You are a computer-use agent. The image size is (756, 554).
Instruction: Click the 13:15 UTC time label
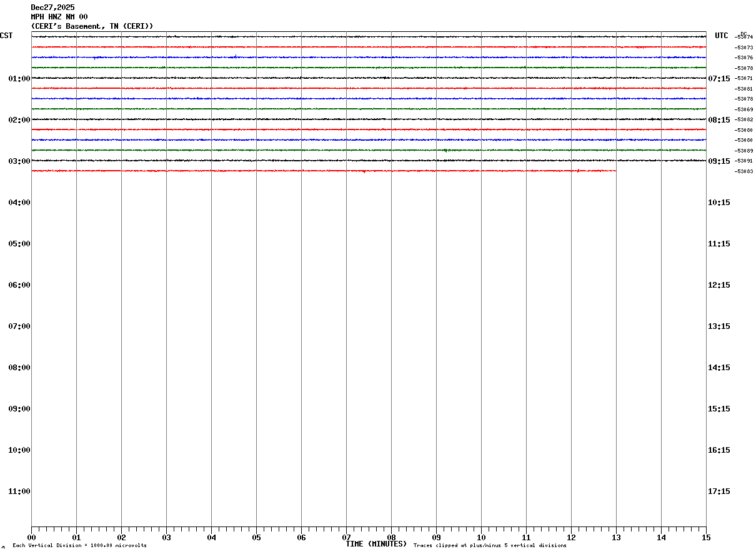tap(719, 326)
